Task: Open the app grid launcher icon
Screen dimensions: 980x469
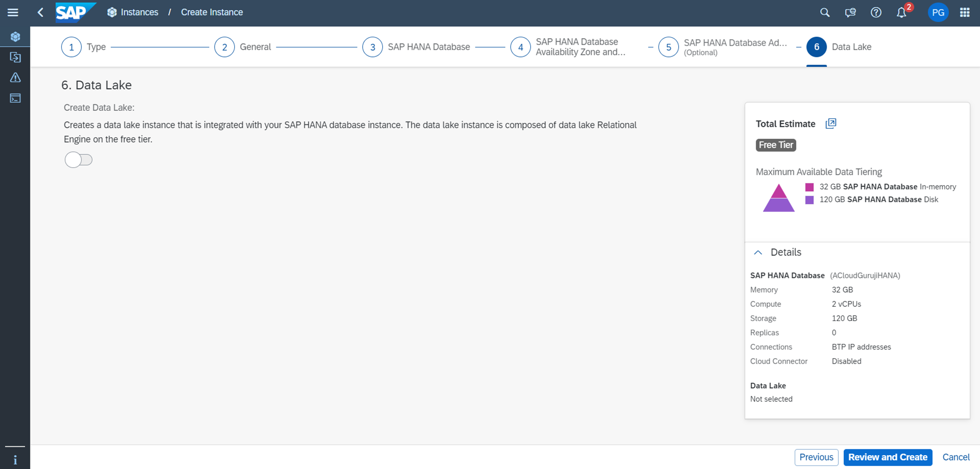Action: coord(964,13)
